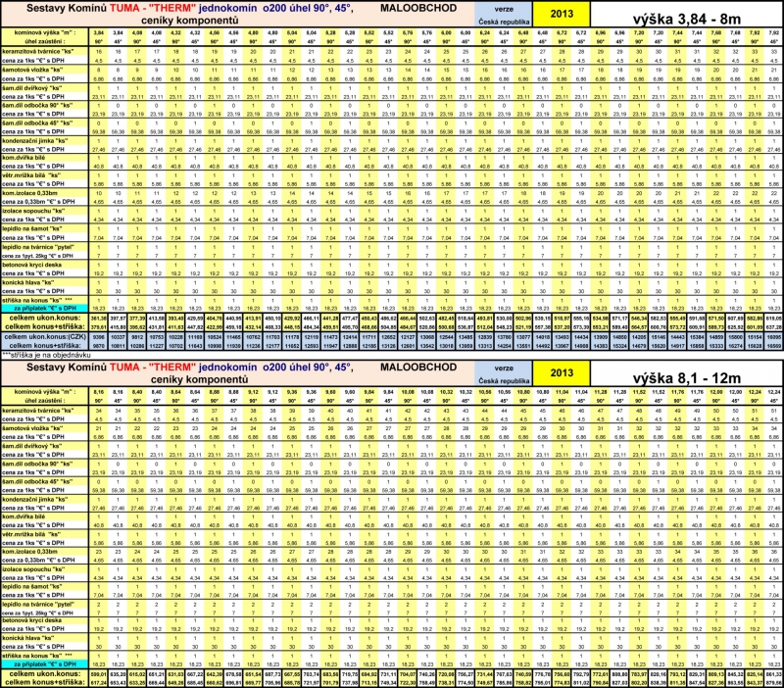The height and width of the screenshot is (688, 784).
Task: Click CZK total value '9396'
Action: pos(99,337)
